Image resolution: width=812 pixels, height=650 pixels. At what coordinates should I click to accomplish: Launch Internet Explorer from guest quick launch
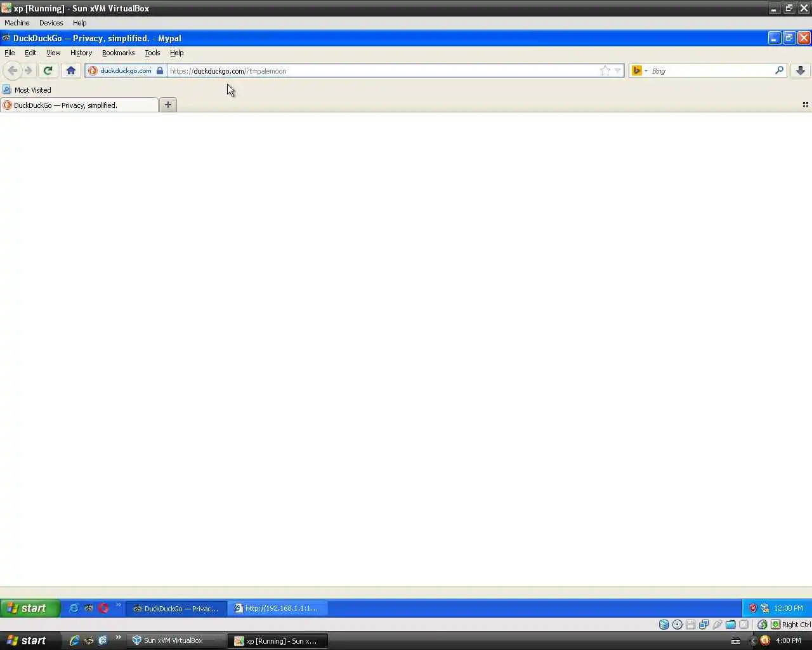[x=74, y=608]
